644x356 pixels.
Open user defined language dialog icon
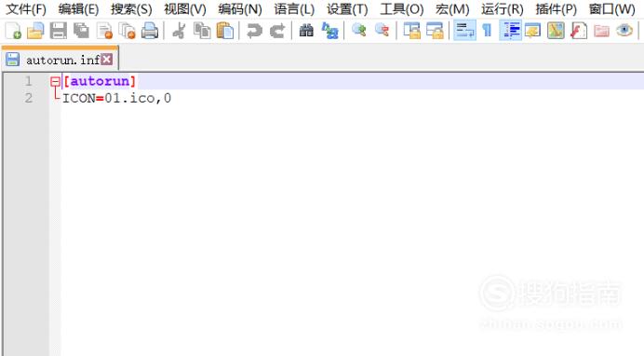(x=532, y=31)
